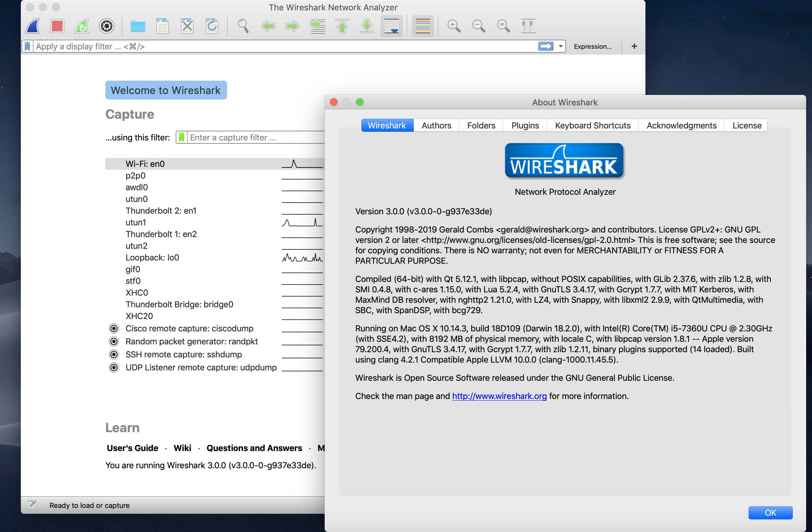812x532 pixels.
Task: Open Questions and Answers link
Action: (254, 448)
